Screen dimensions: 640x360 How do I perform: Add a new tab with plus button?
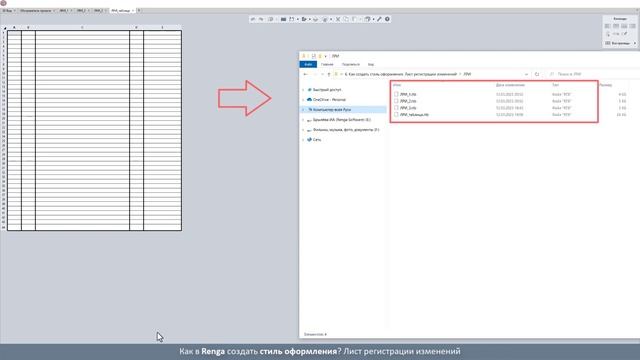tap(139, 10)
